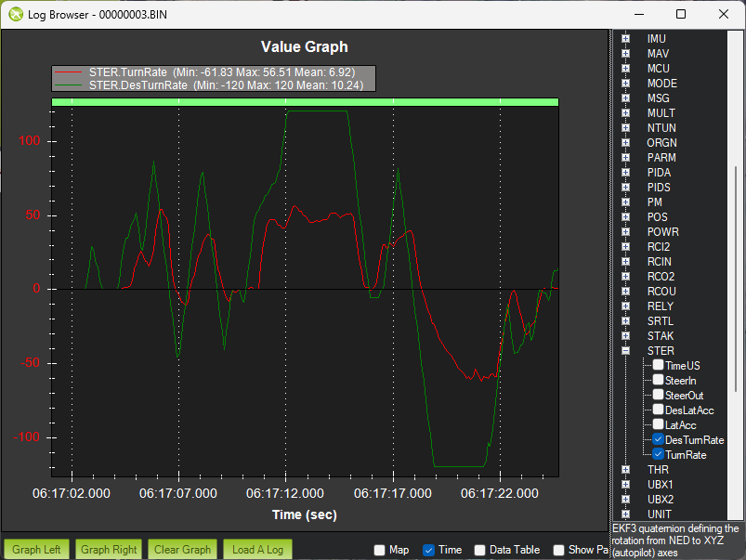This screenshot has width=746, height=560.
Task: Expand the IMU tree node
Action: (625, 38)
